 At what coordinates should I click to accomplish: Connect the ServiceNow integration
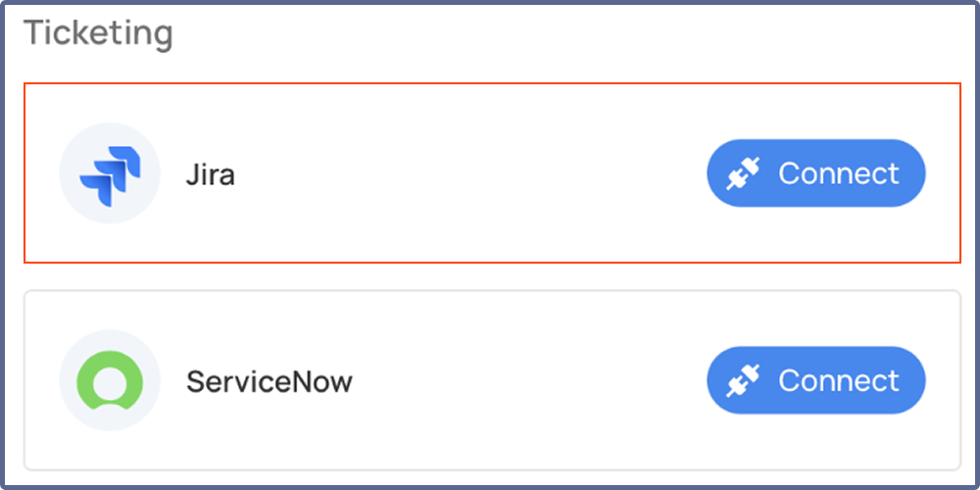pos(815,381)
